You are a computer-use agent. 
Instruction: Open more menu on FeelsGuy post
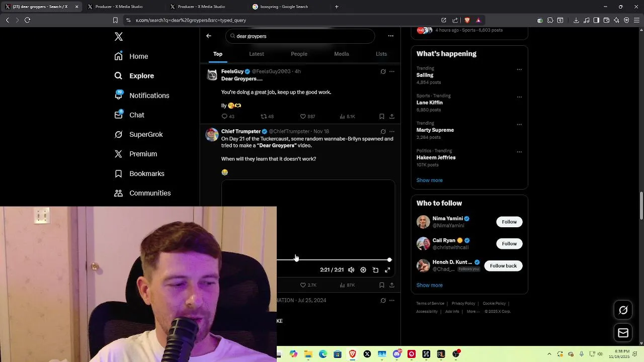(x=392, y=71)
